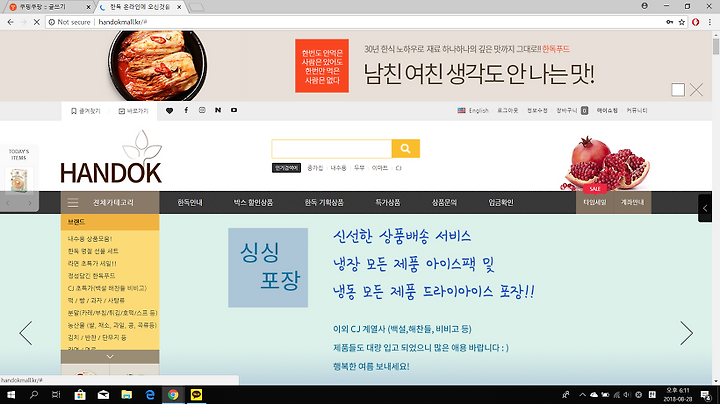This screenshot has height=404, width=720.
Task: Open the 특가상품 menu item
Action: point(388,202)
